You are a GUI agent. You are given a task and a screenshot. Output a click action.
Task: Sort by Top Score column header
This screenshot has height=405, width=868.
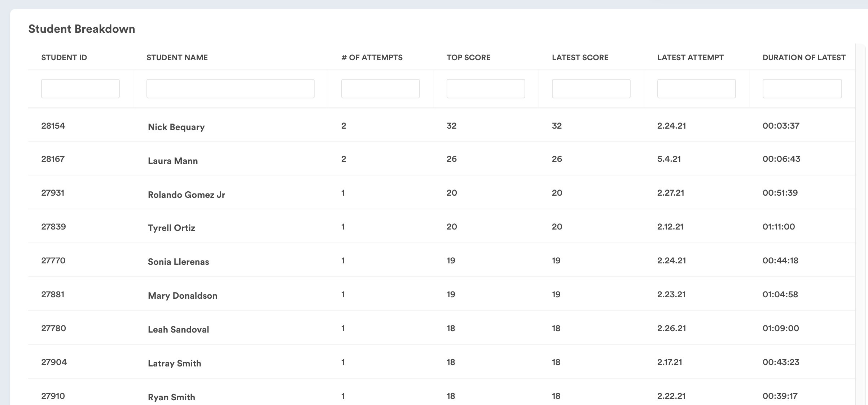[x=468, y=58]
